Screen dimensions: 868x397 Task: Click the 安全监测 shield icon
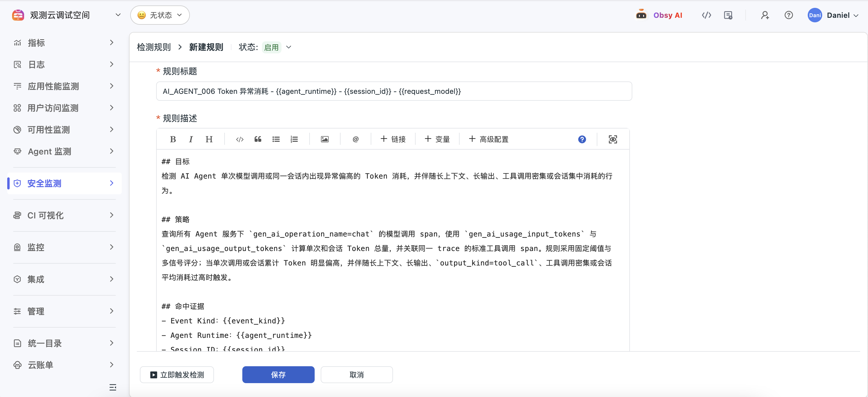pyautogui.click(x=17, y=183)
